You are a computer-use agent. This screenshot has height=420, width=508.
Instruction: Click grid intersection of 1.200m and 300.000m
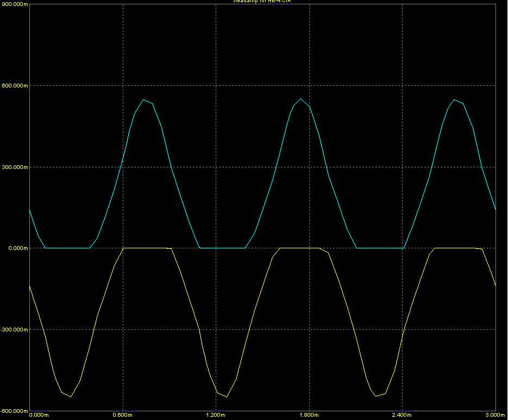(216, 167)
